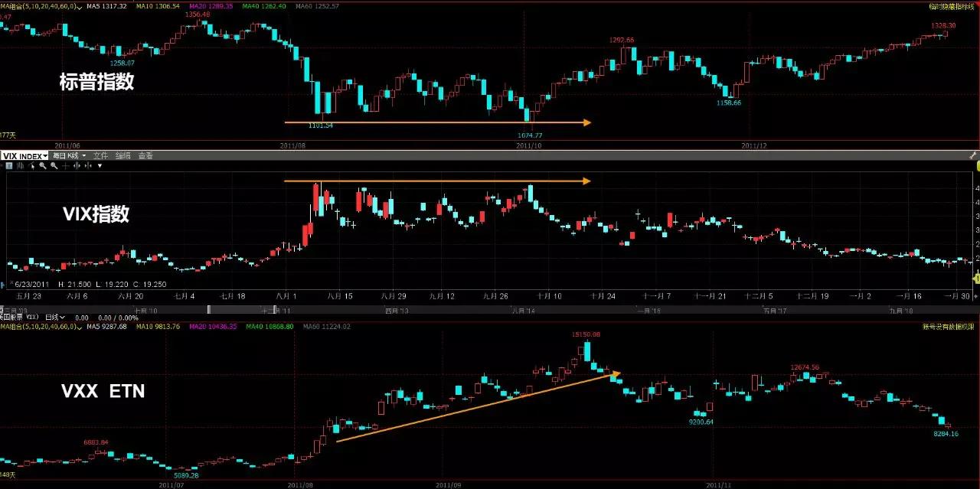Click the 十二月 5 date on VIX axis
The height and width of the screenshot is (489, 980).
[x=759, y=295]
